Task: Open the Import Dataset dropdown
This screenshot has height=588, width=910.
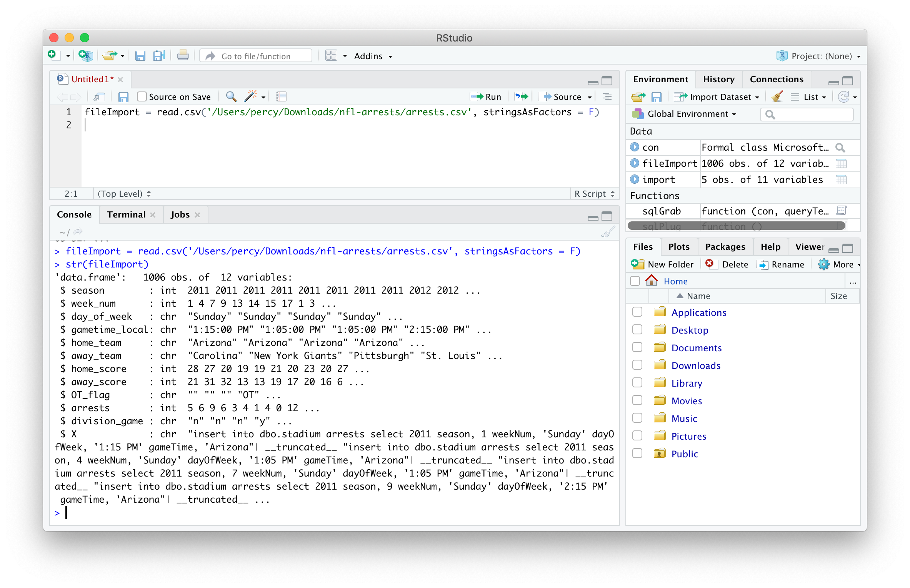Action: pos(717,97)
